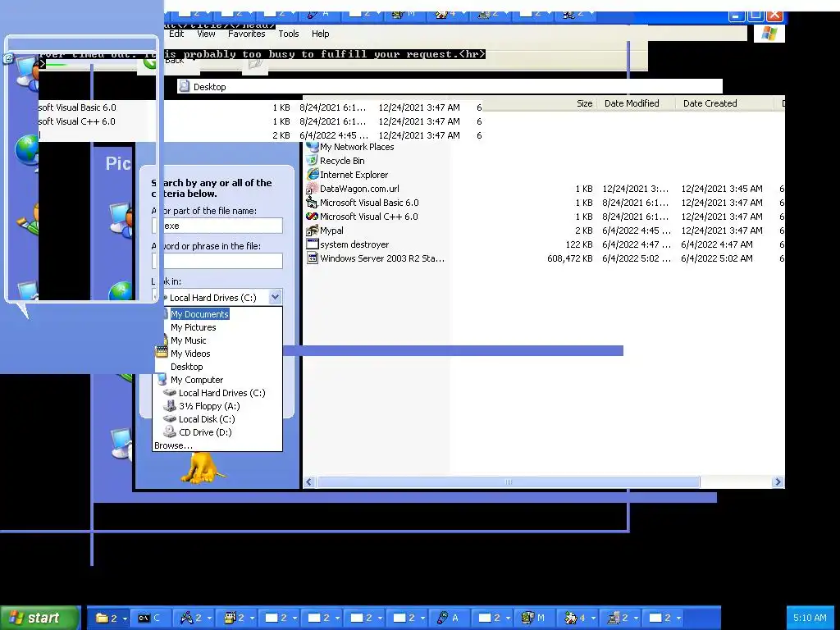Open the Windows start button
840x630 pixels.
(x=40, y=618)
